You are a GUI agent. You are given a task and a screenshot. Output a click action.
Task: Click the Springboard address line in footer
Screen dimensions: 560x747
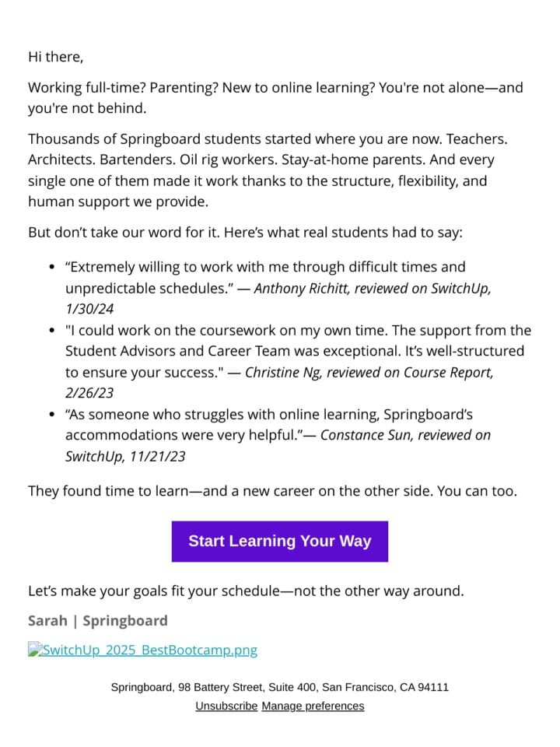[x=279, y=687]
